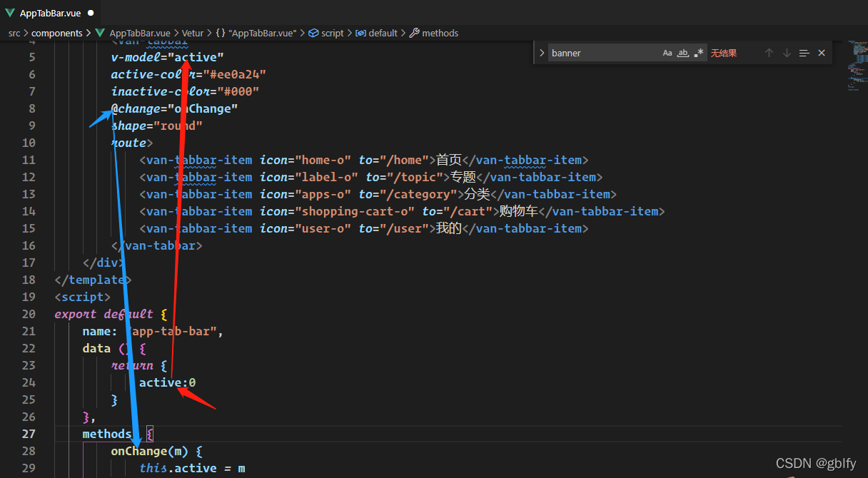This screenshot has height=478, width=868.
Task: Click the Vue icon on the editor tab
Action: (x=10, y=13)
